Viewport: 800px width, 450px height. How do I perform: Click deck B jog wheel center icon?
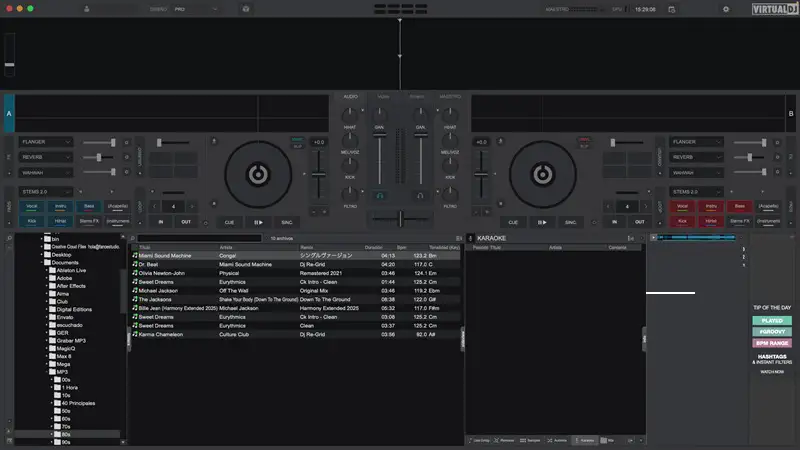542,174
